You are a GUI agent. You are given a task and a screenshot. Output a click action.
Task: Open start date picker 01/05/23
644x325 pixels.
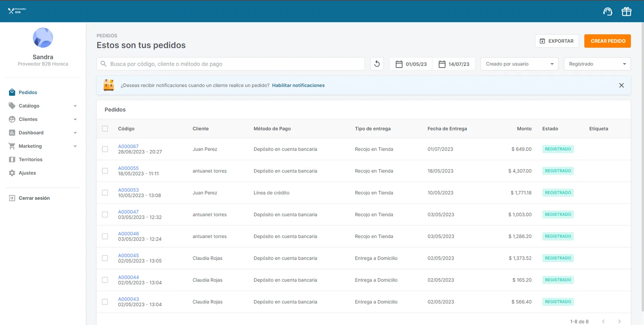point(411,64)
